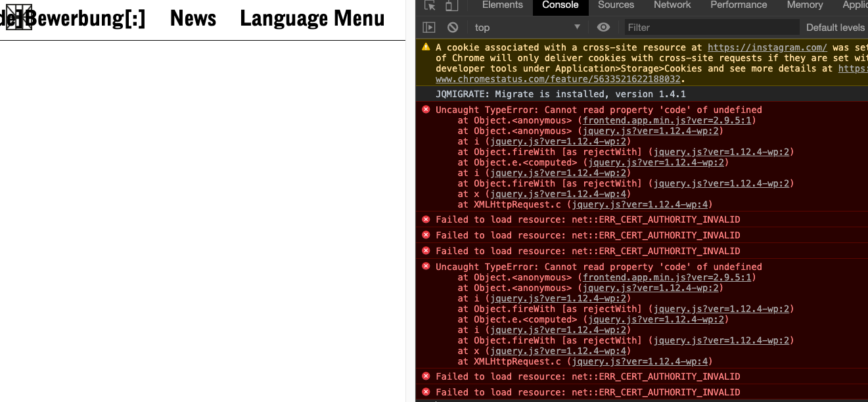Switch to the Elements tab
This screenshot has width=868, height=402.
click(x=502, y=5)
